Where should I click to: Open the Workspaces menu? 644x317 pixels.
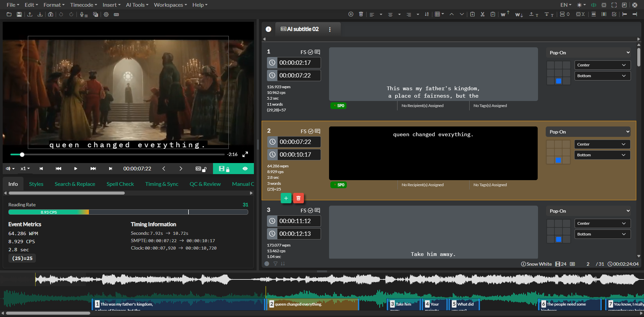[x=170, y=5]
